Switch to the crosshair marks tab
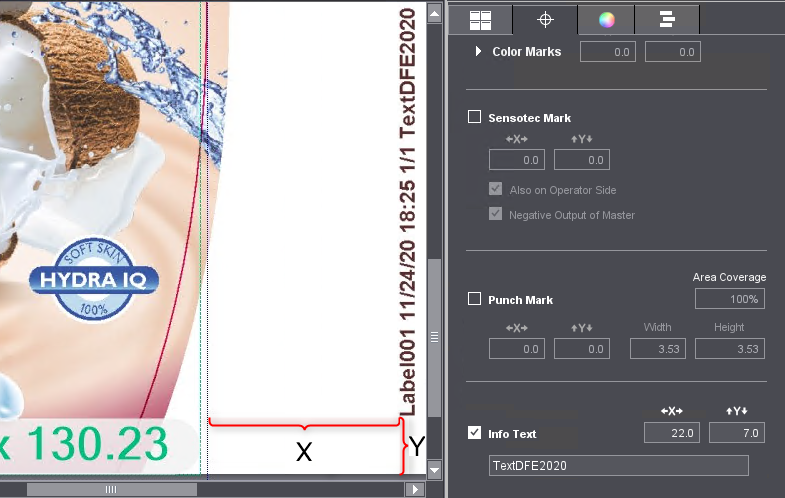Screen dimensions: 785x498 tap(545, 19)
